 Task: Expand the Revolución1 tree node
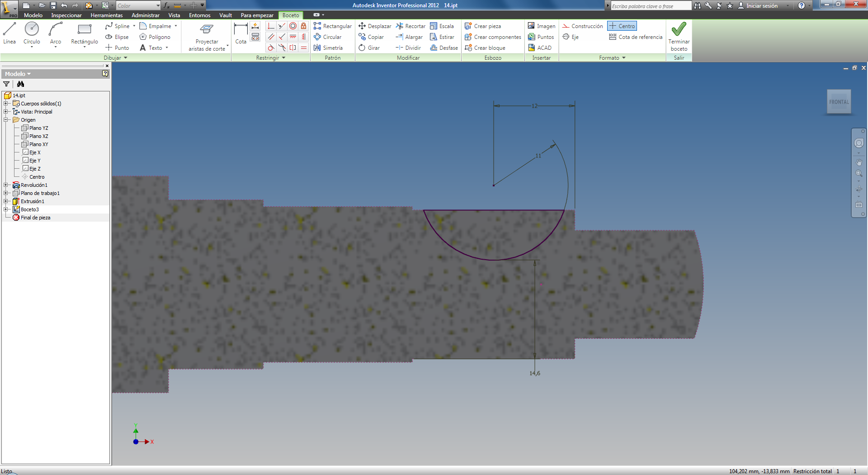[x=6, y=185]
